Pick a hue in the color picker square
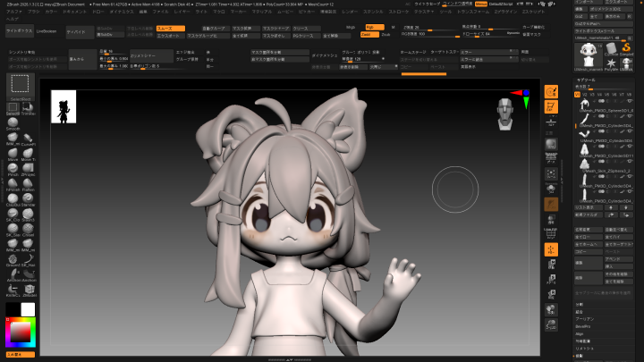This screenshot has height=362, width=644. coord(20,332)
